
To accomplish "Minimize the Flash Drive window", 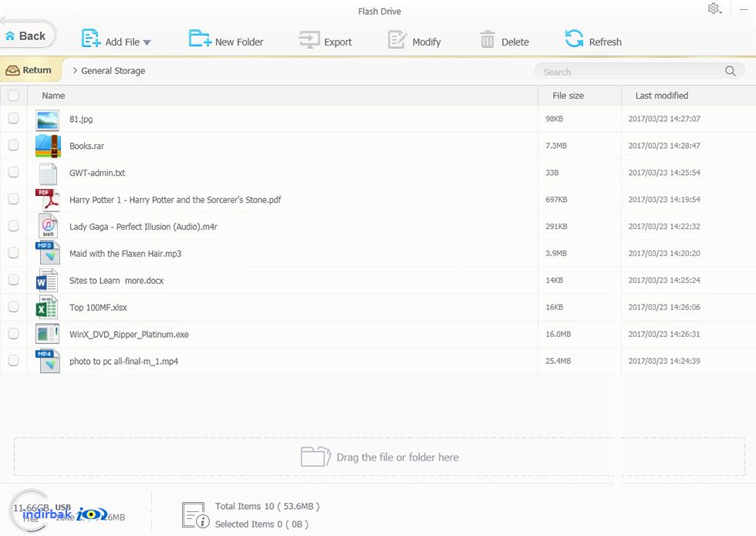I will coord(744,9).
